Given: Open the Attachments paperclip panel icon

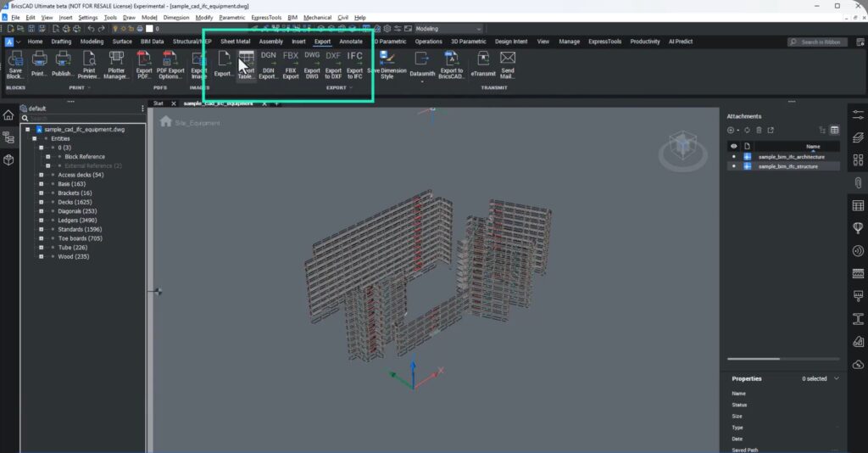Looking at the screenshot, I should pos(858,182).
